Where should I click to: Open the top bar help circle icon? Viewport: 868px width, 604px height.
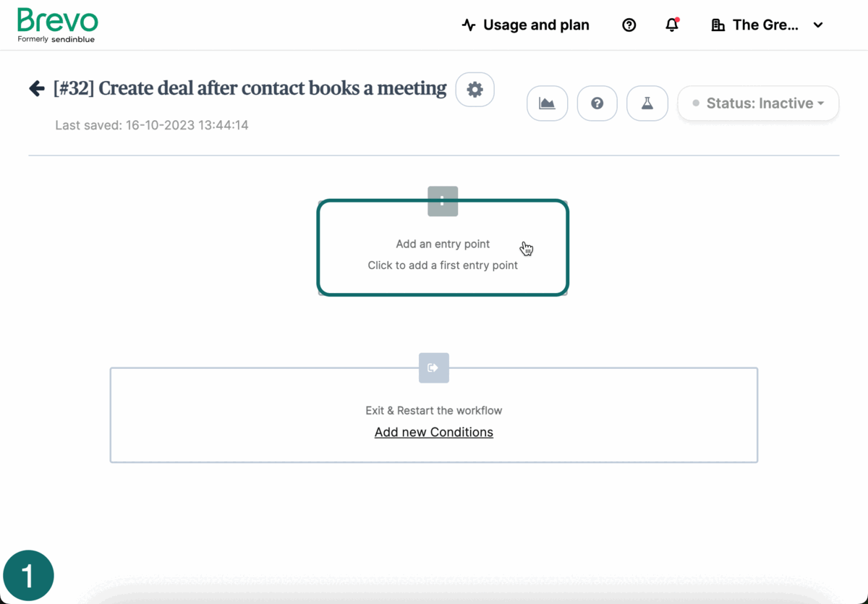tap(629, 25)
